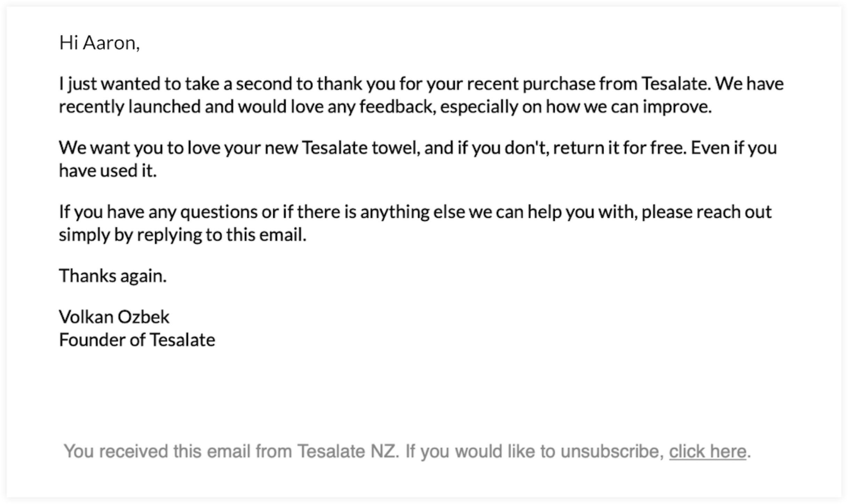This screenshot has height=504, width=848.
Task: Click the word 'improve' ending the first paragraph
Action: [674, 106]
